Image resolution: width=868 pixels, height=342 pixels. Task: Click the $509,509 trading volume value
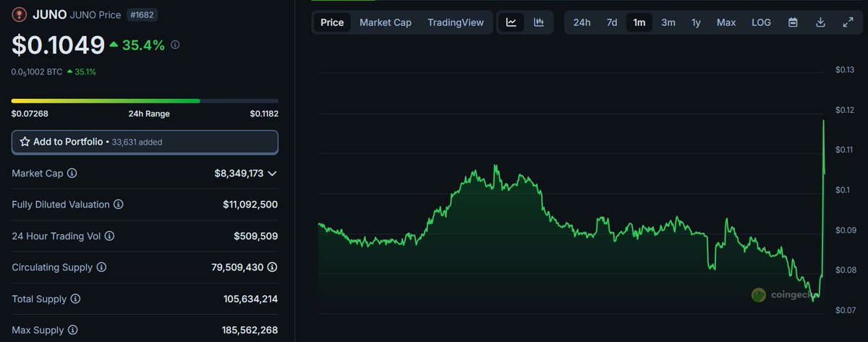tap(256, 236)
